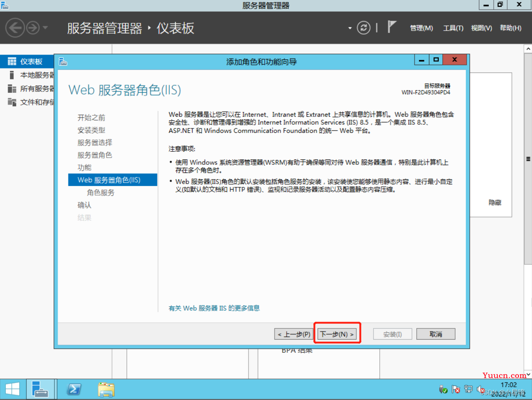Go to 确认 wizard step
The height and width of the screenshot is (400, 532).
coord(85,205)
